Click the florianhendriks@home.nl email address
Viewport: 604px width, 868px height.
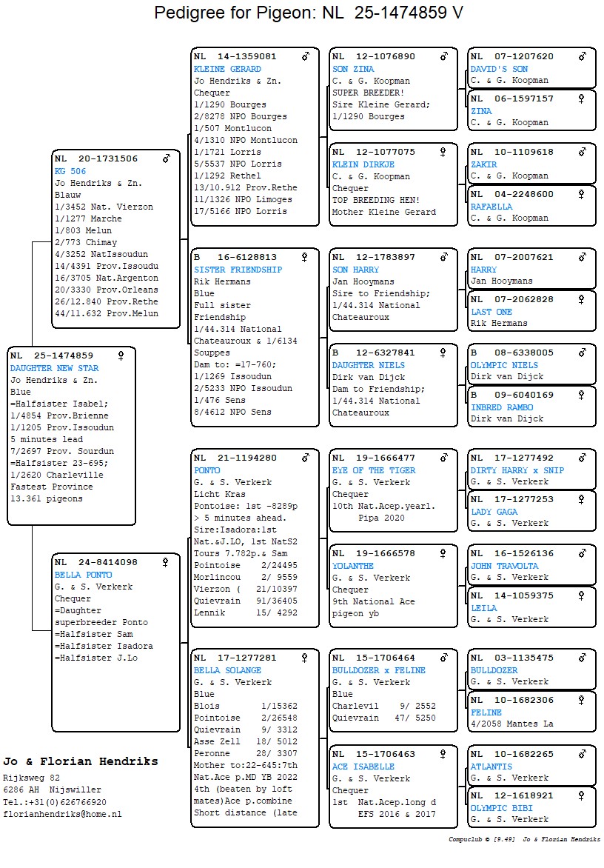(62, 814)
